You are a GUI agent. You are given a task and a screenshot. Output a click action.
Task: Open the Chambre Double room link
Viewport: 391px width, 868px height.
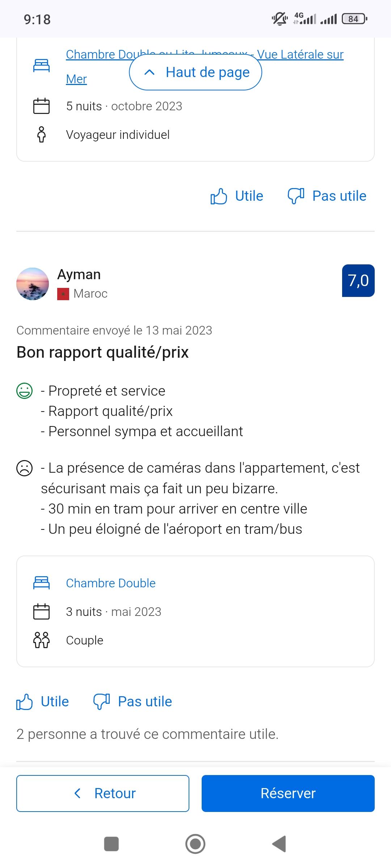(x=111, y=583)
